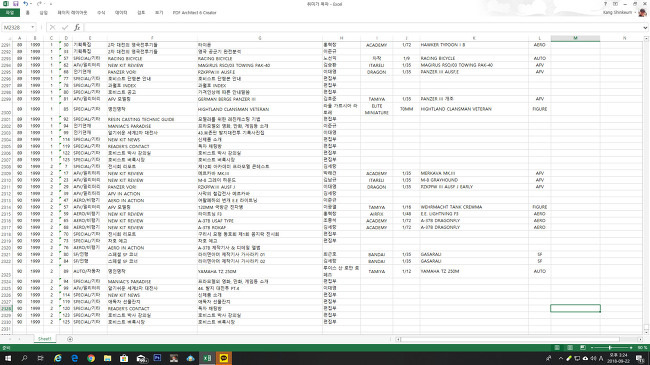
Task: Show hidden system tray icons chevron
Action: (560, 358)
